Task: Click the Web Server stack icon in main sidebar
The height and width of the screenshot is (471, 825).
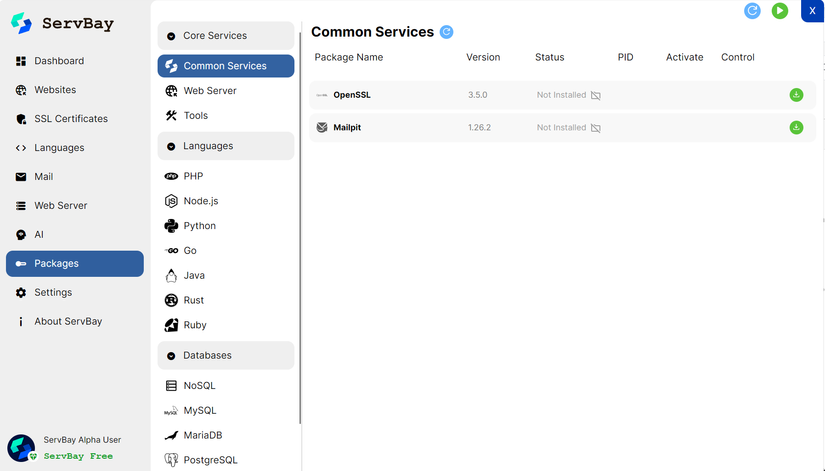Action: click(x=21, y=206)
